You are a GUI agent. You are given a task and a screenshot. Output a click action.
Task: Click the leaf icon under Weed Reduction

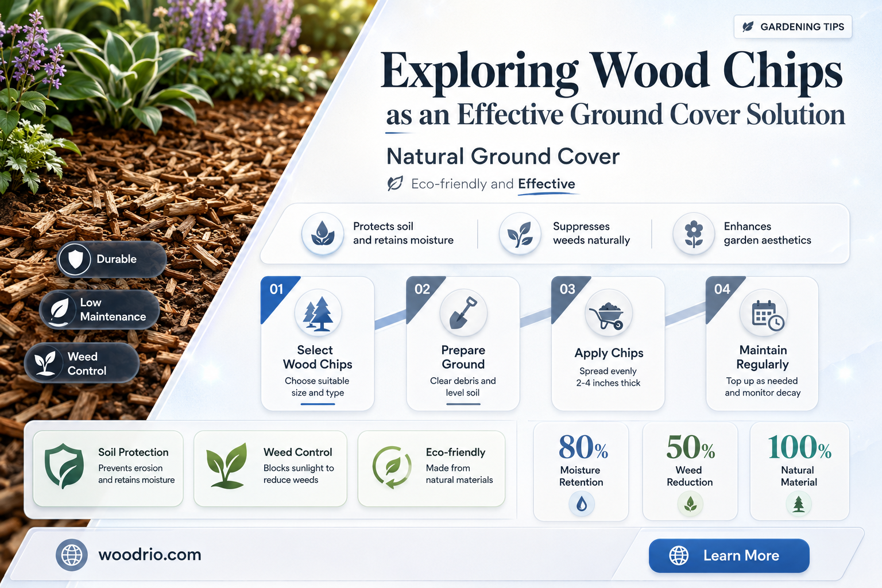(690, 504)
